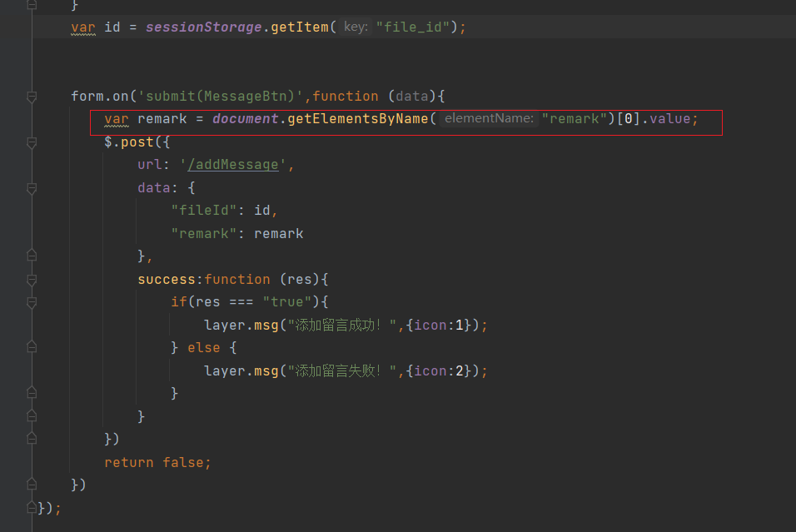The image size is (796, 532).
Task: Click the document identifier
Action: point(245,119)
